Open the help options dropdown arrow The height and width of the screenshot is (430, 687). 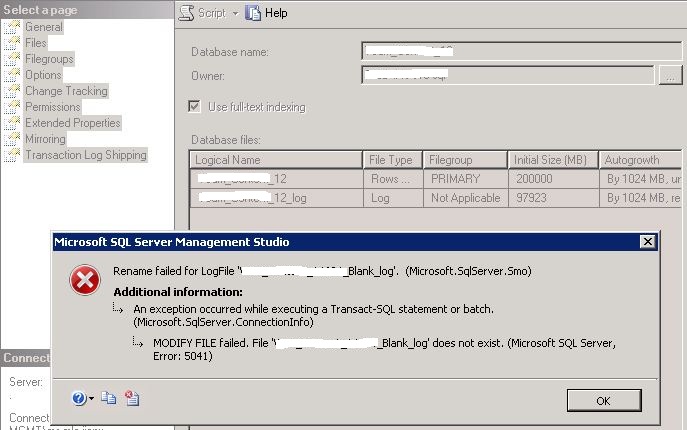pyautogui.click(x=91, y=398)
